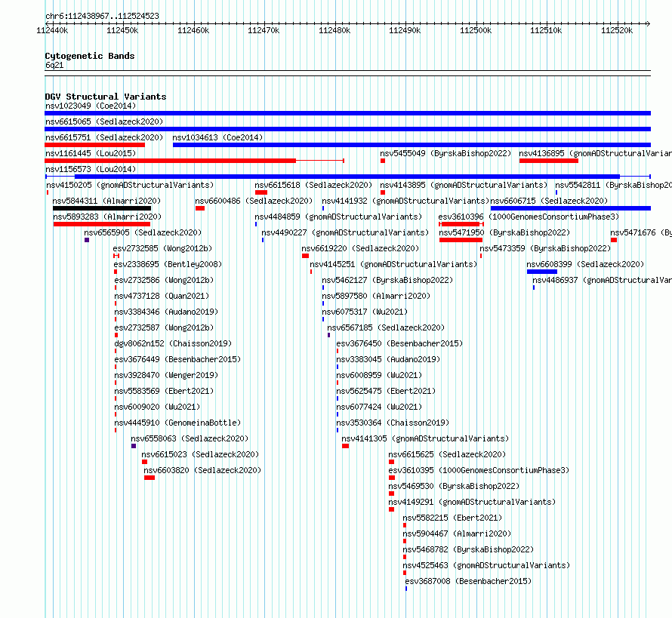Open the nsv1161445 (Lou2015) variant
This screenshot has width=672, height=618.
pos(91,153)
